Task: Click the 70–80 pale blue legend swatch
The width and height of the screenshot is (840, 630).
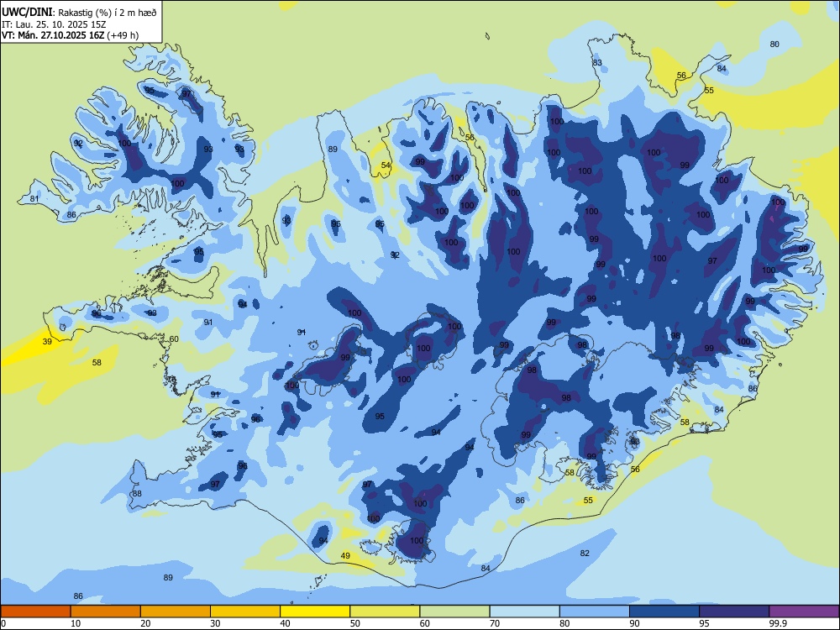Action: click(524, 612)
